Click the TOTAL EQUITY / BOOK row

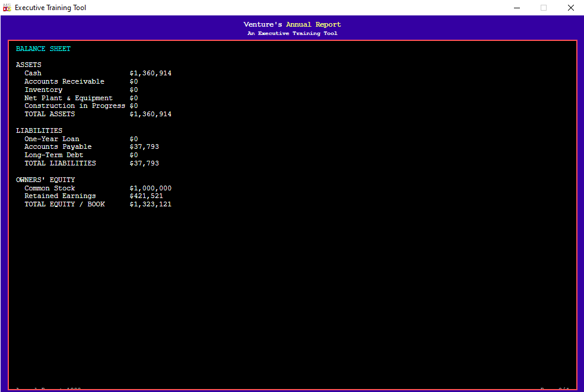(97, 204)
